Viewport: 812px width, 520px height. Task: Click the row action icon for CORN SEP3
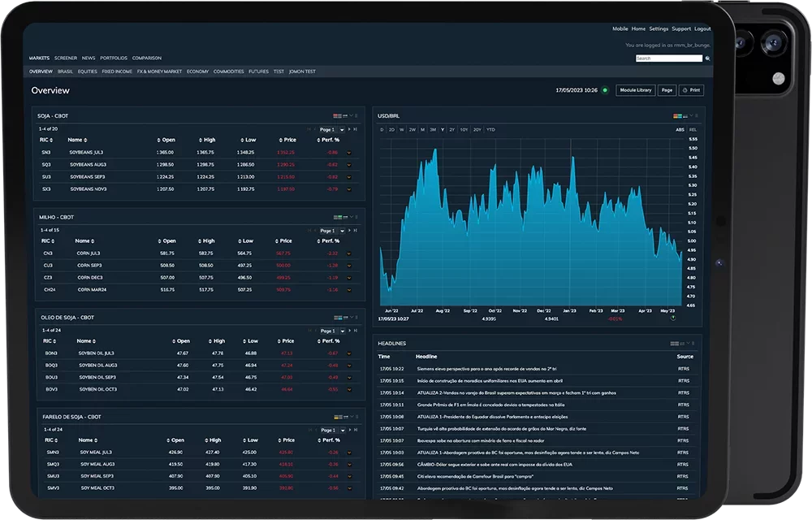click(349, 265)
